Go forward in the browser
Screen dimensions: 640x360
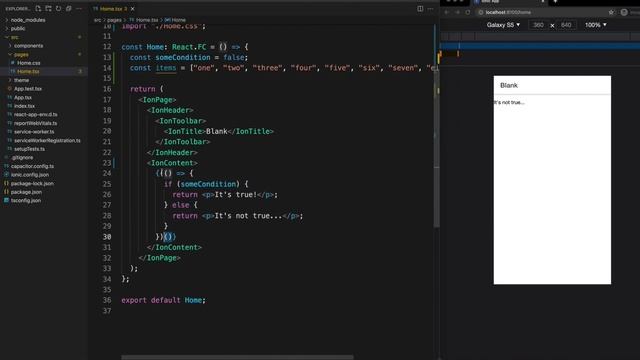click(457, 12)
